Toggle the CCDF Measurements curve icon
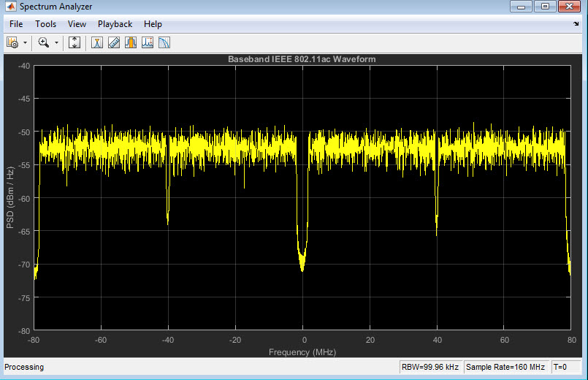This screenshot has height=380, width=588. coord(164,42)
